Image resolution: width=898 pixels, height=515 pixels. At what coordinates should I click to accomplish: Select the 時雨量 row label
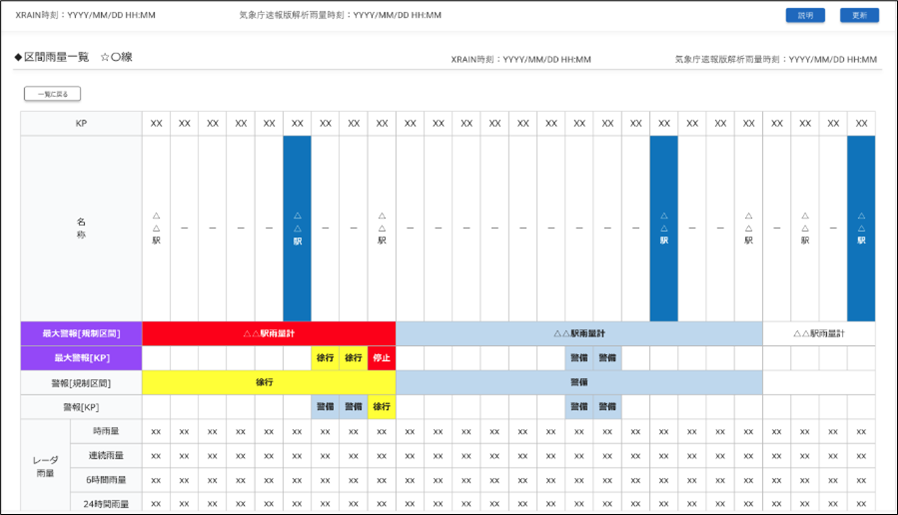click(x=106, y=431)
